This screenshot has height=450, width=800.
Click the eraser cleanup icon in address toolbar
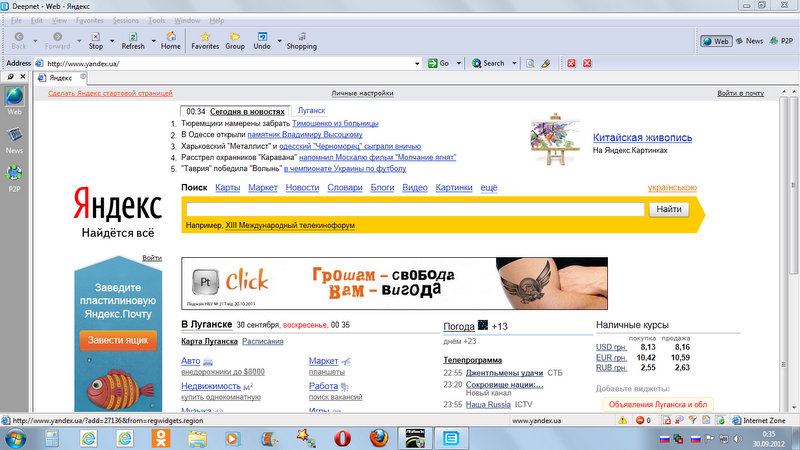pyautogui.click(x=546, y=63)
